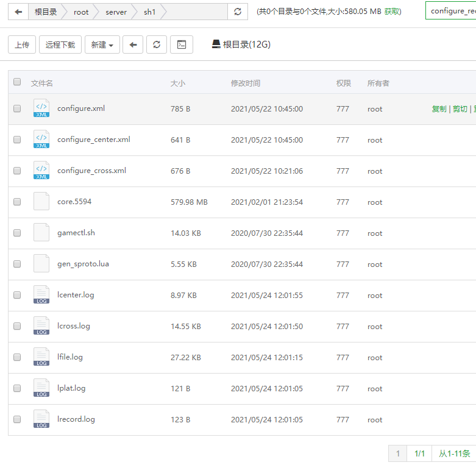Screen dimensions: 476x465
Task: Click the 远程下载 remote download button
Action: 60,44
